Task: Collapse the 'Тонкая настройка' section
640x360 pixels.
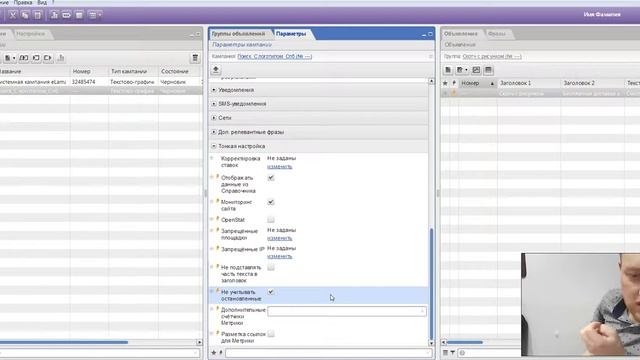Action: [x=214, y=146]
